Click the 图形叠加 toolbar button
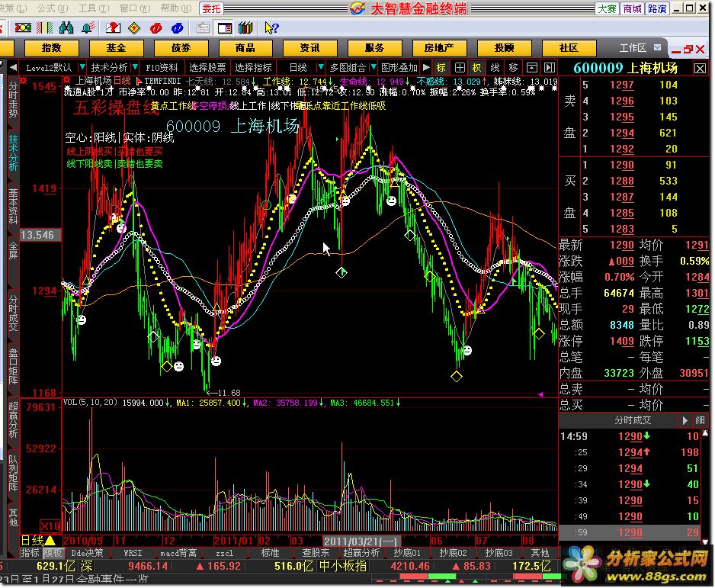Image resolution: width=715 pixels, height=588 pixels. (x=399, y=68)
